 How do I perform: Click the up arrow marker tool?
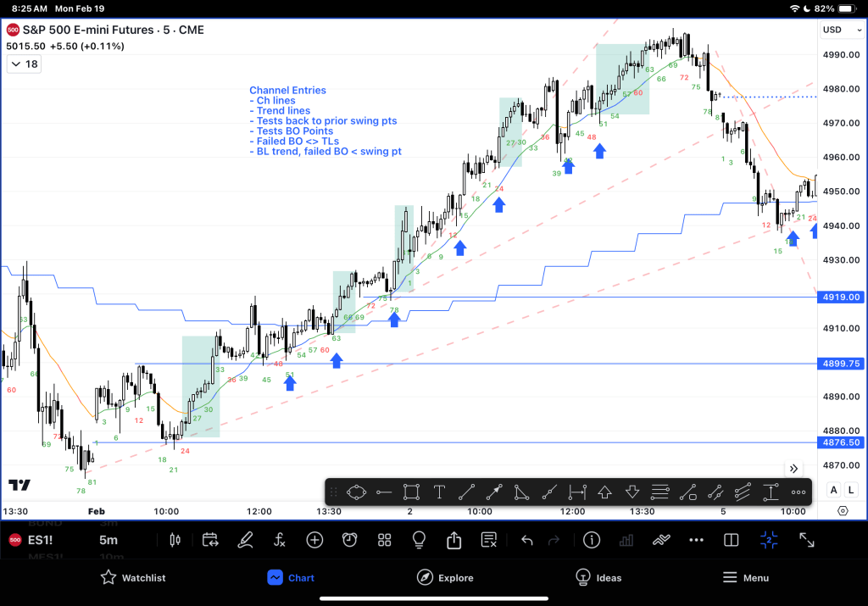[x=604, y=492]
